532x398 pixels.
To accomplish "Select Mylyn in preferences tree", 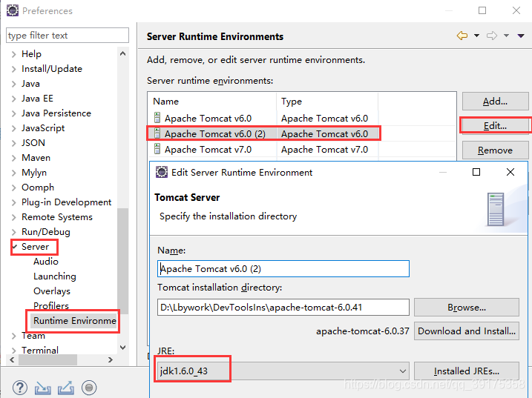I will pyautogui.click(x=34, y=173).
